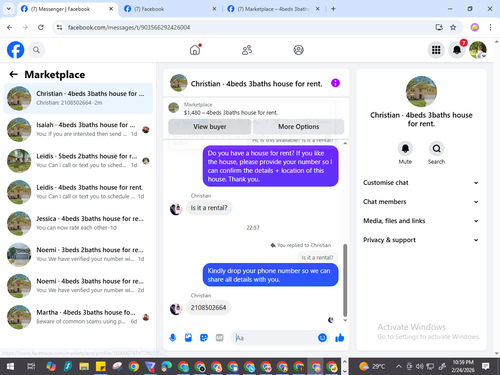Click large listing photo in right panel
The width and height of the screenshot is (500, 375).
pos(421,91)
